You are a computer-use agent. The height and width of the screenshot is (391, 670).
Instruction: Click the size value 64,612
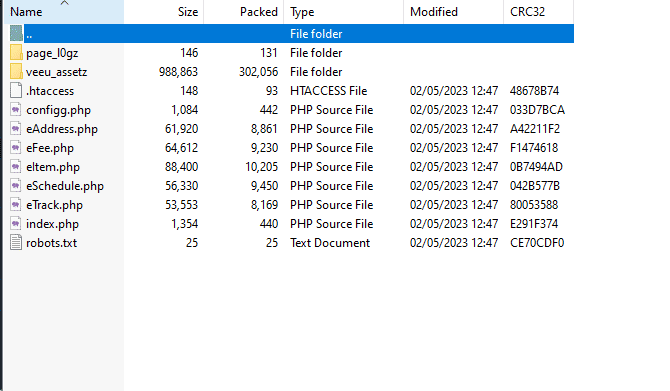pyautogui.click(x=182, y=148)
